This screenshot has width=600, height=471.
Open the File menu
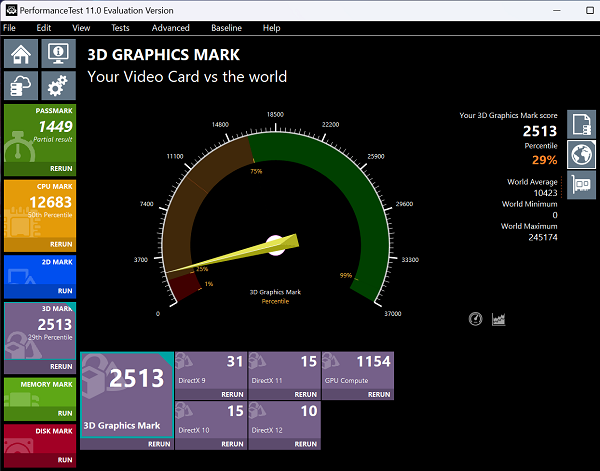pyautogui.click(x=9, y=28)
